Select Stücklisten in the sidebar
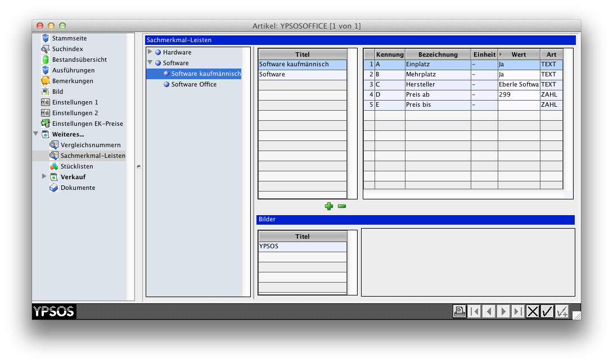 [76, 166]
